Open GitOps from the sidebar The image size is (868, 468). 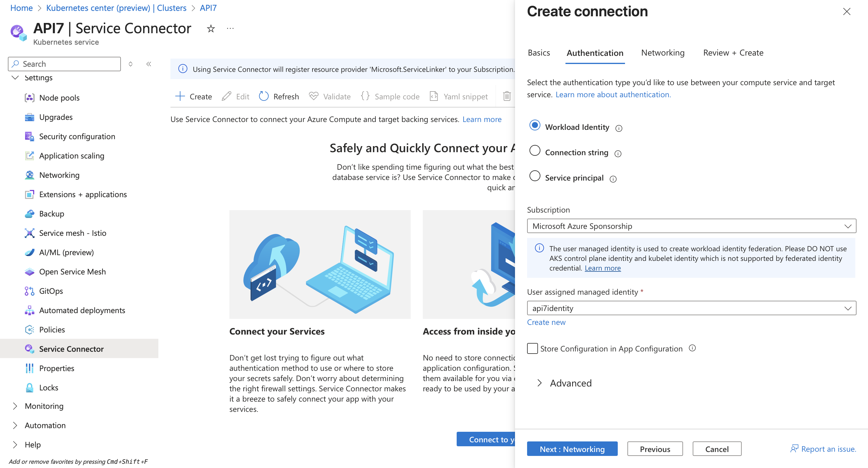50,291
